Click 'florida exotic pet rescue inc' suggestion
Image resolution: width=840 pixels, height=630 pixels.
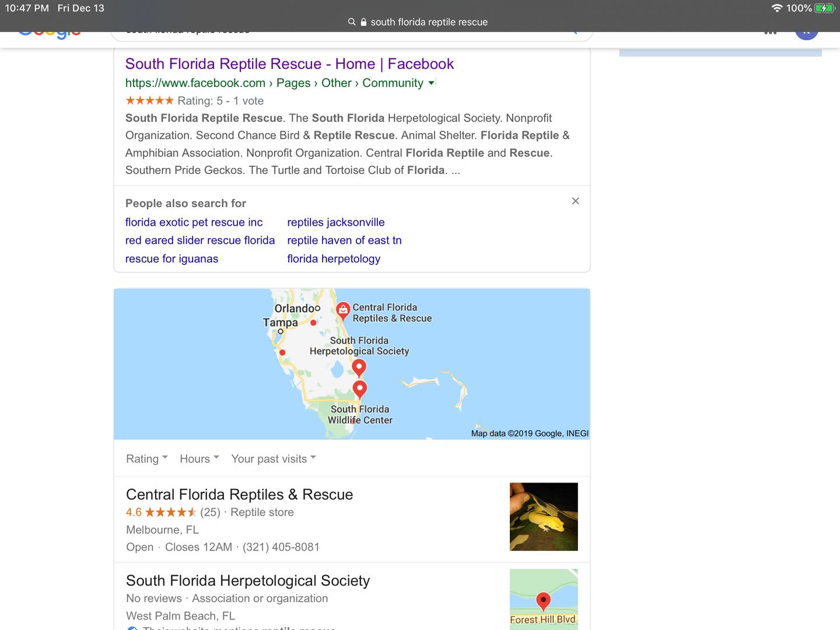pyautogui.click(x=194, y=222)
